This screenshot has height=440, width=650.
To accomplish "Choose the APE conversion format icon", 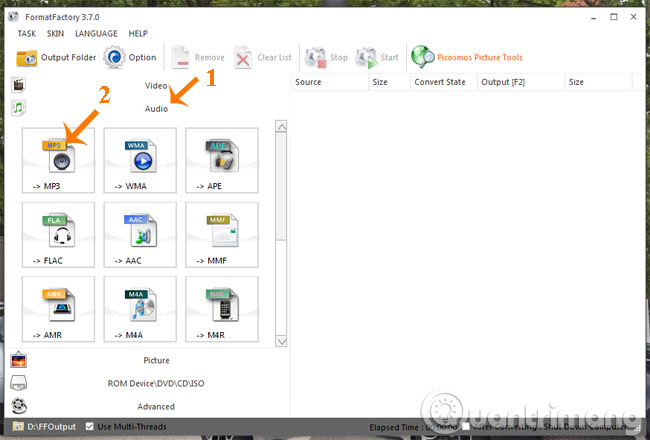I will click(222, 160).
